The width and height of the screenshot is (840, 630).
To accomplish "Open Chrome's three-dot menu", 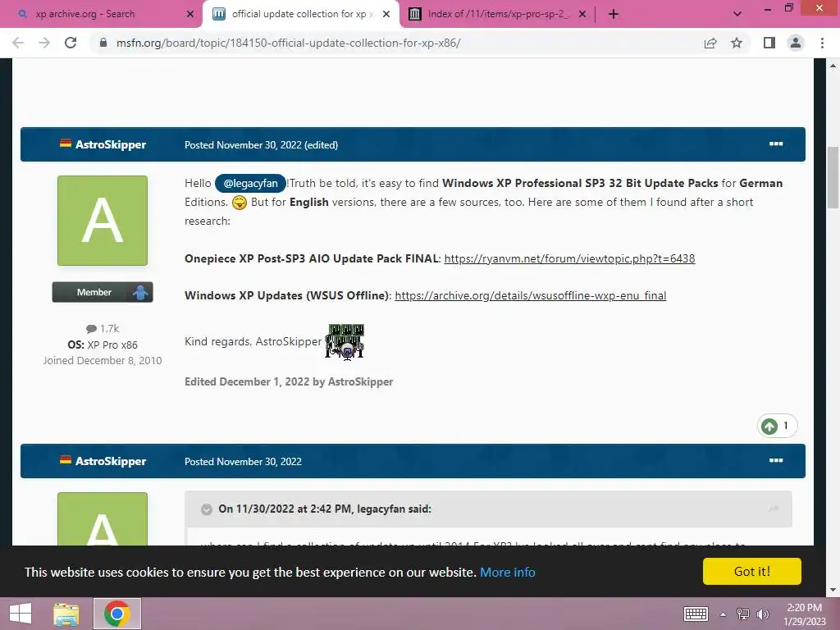I will point(822,43).
